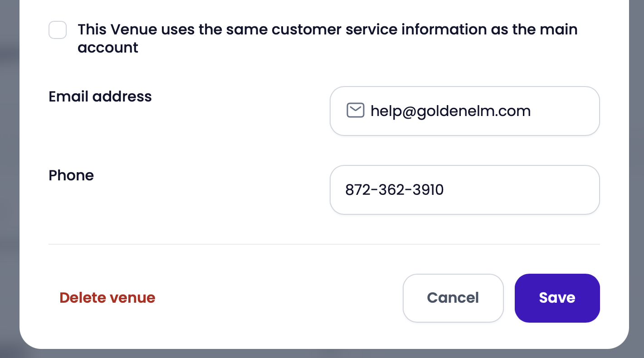This screenshot has height=358, width=644.
Task: Focus the phone field showing 872-362-3910
Action: click(465, 190)
